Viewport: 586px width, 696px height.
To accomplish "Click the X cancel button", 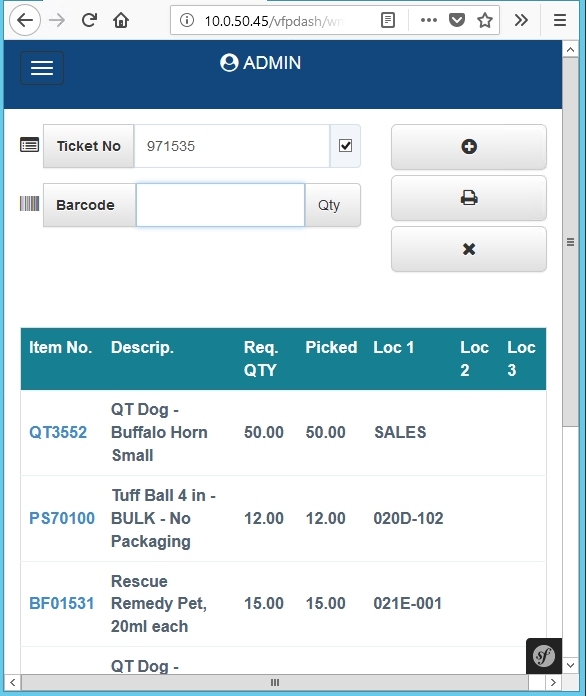I will [x=468, y=249].
